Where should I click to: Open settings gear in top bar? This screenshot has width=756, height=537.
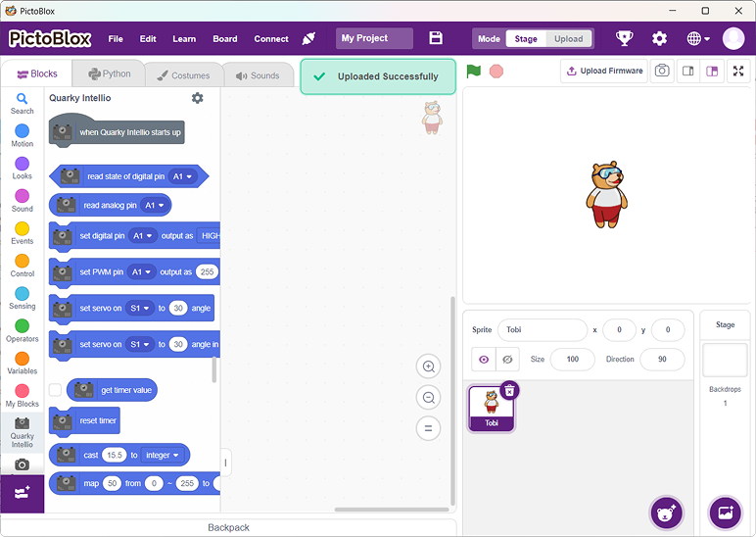[659, 38]
